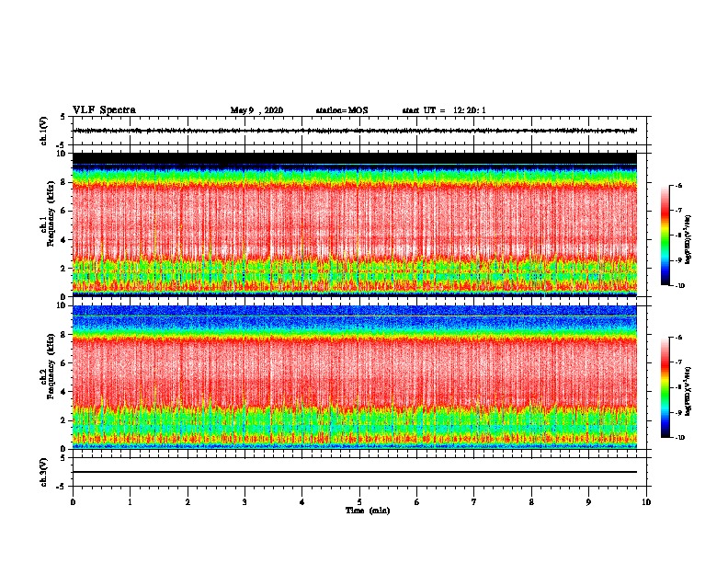Click the "station=MOS" header label
The width and height of the screenshot is (728, 563).
(342, 110)
